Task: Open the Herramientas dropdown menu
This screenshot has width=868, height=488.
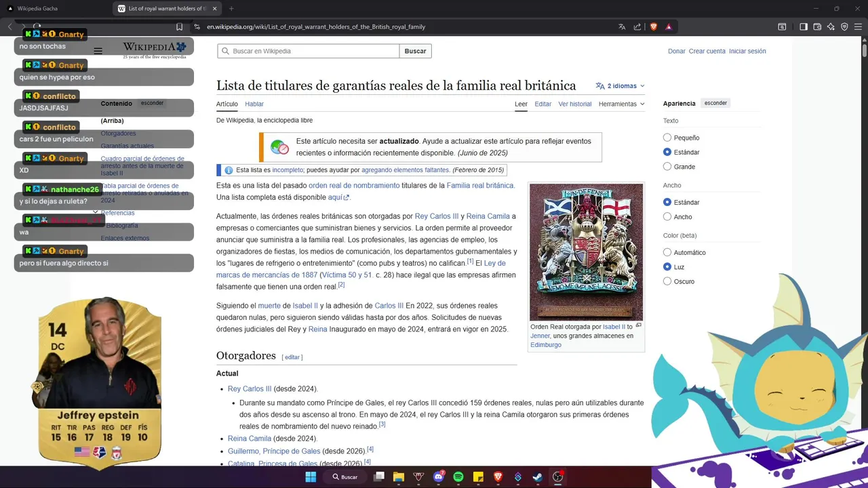Action: (x=622, y=104)
